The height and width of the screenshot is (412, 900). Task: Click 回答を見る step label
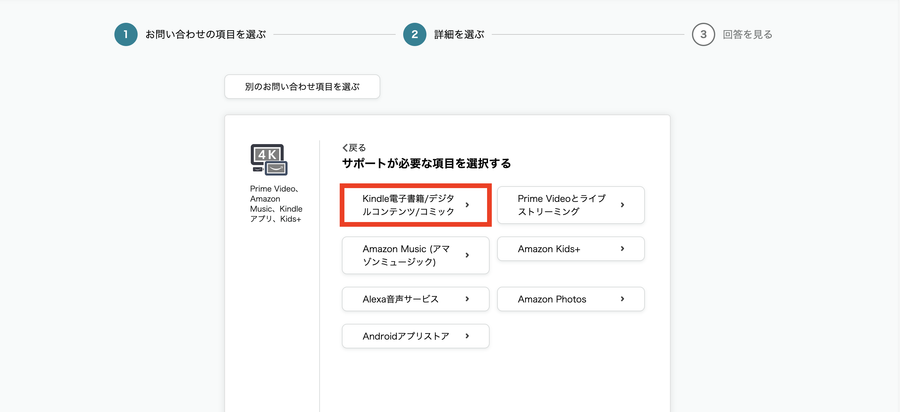(x=748, y=35)
